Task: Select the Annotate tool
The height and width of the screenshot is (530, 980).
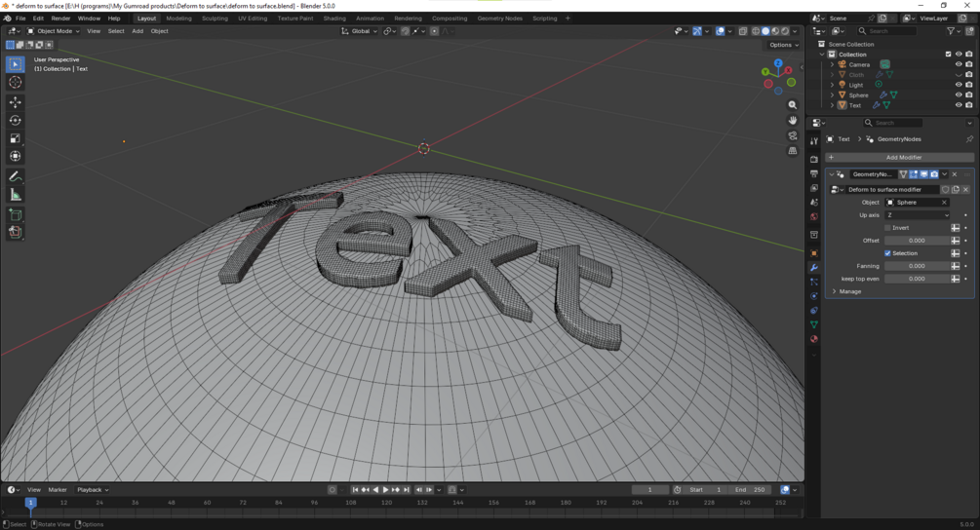Action: pos(16,177)
